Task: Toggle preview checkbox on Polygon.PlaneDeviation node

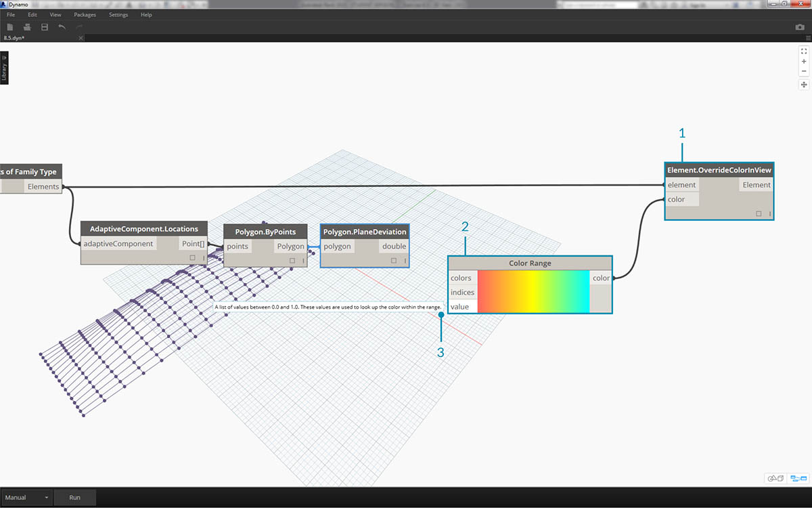Action: click(x=394, y=260)
